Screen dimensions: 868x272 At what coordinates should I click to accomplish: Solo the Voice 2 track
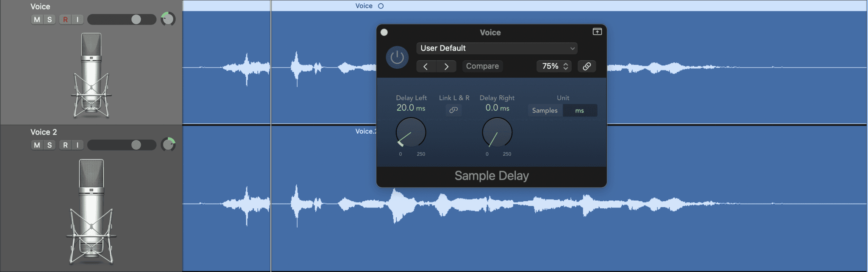(50, 145)
